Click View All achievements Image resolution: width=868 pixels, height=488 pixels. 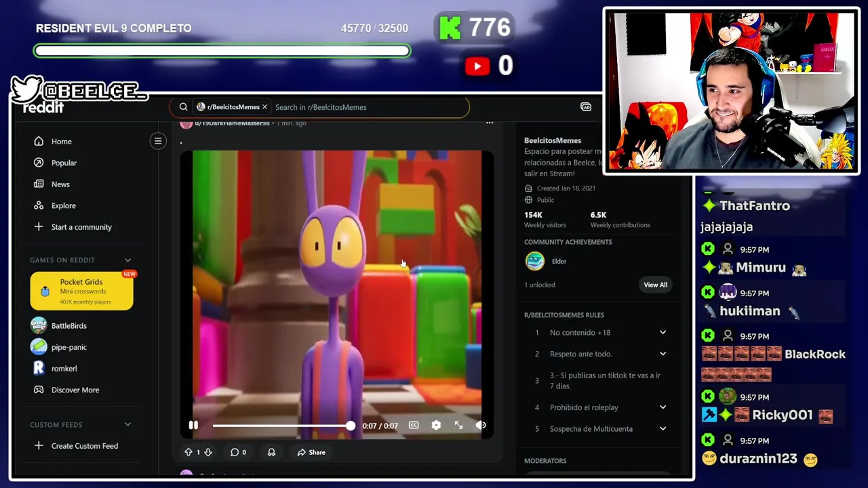pos(655,285)
